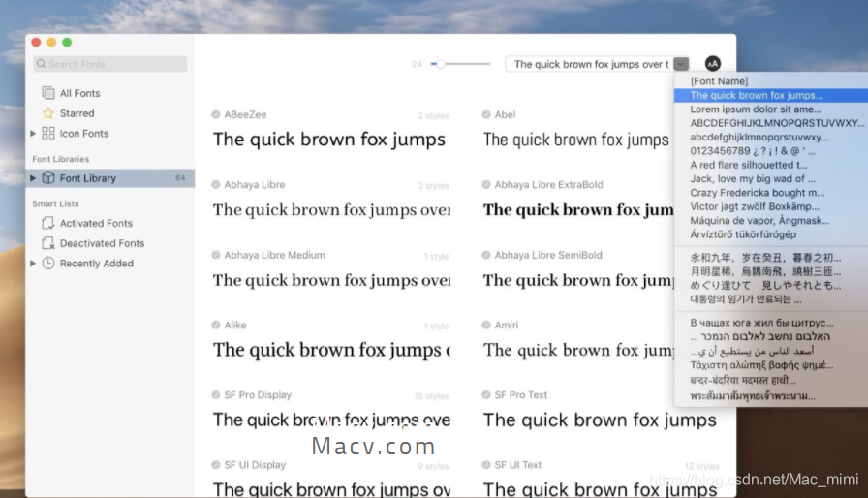Click the Starred star icon
868x498 pixels.
pos(48,113)
